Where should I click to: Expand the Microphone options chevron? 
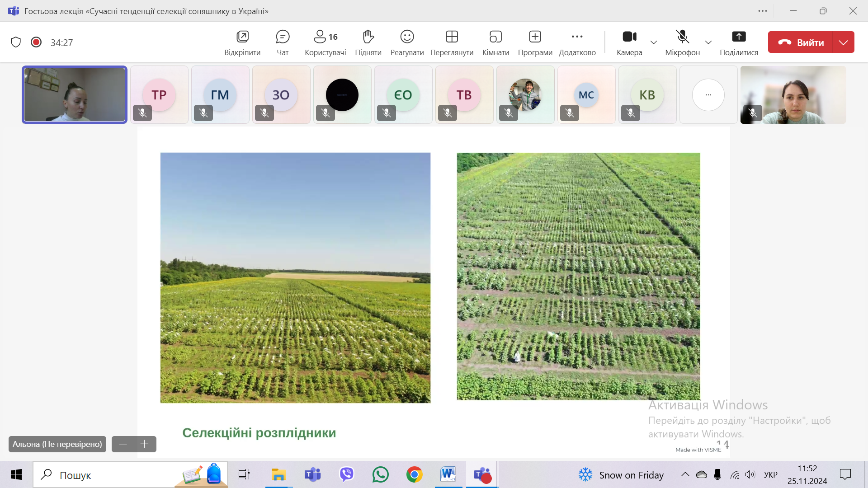(708, 42)
